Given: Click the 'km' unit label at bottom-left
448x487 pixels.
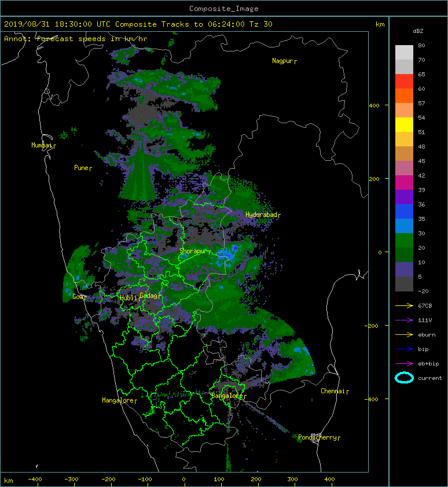Looking at the screenshot, I should pos(9,481).
